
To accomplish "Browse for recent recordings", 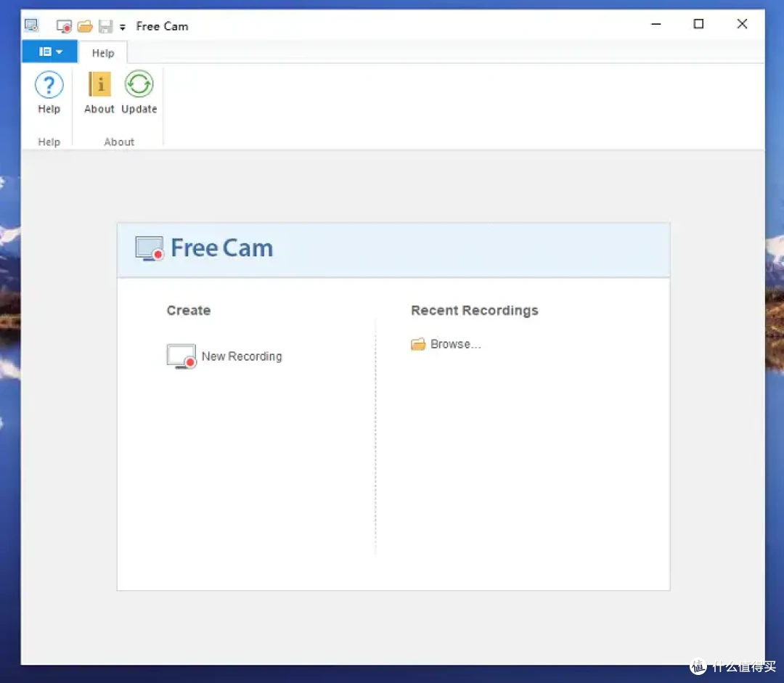I will (446, 344).
